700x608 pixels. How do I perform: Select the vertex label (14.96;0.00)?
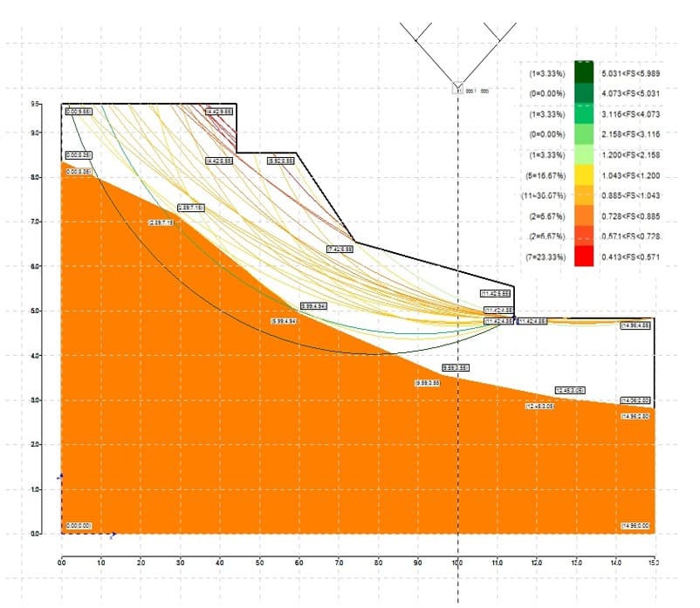(635, 526)
